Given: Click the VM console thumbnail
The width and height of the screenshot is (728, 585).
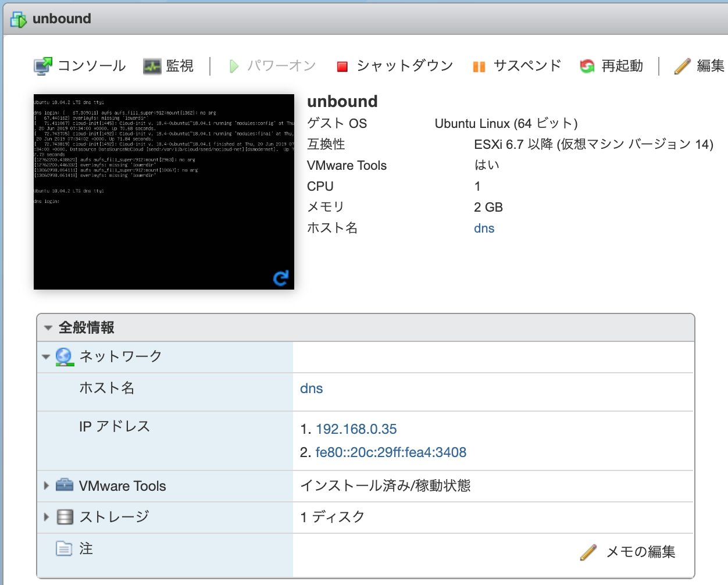Looking at the screenshot, I should click(164, 192).
